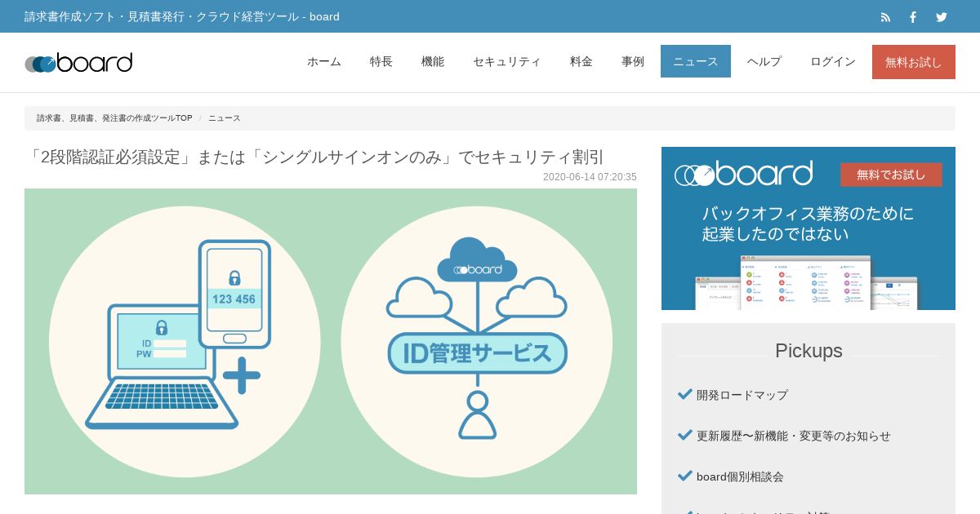Open the 料金 menu item

click(x=581, y=61)
